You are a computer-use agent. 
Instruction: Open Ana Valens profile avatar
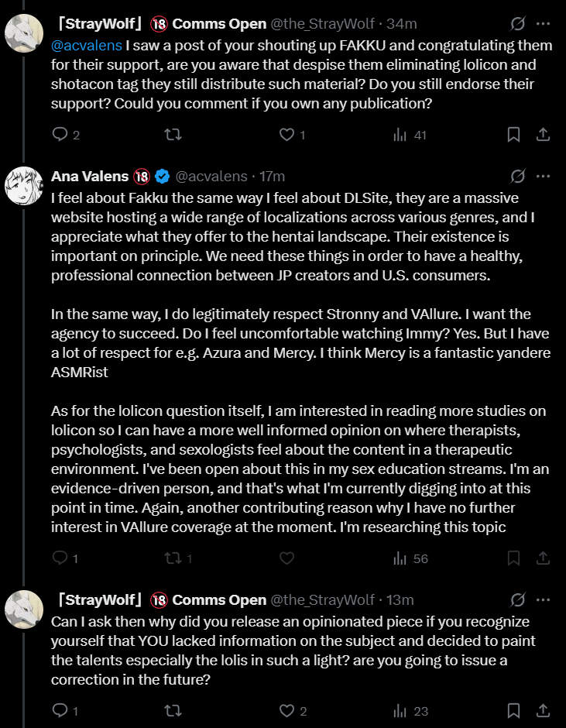click(x=24, y=186)
